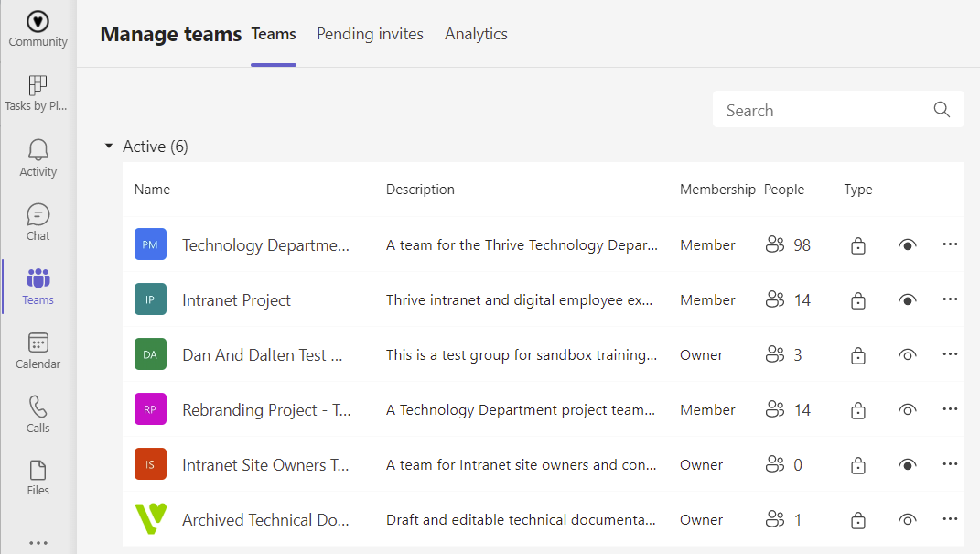The width and height of the screenshot is (980, 554).
Task: Open more options for Intranet Project team
Action: coord(950,299)
